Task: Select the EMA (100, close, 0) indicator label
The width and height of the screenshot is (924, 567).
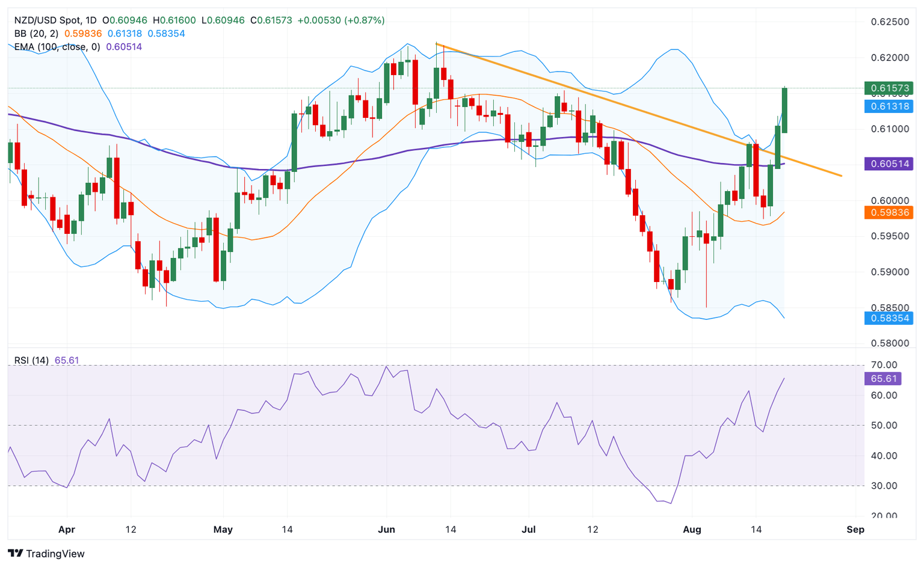Action: pyautogui.click(x=57, y=47)
